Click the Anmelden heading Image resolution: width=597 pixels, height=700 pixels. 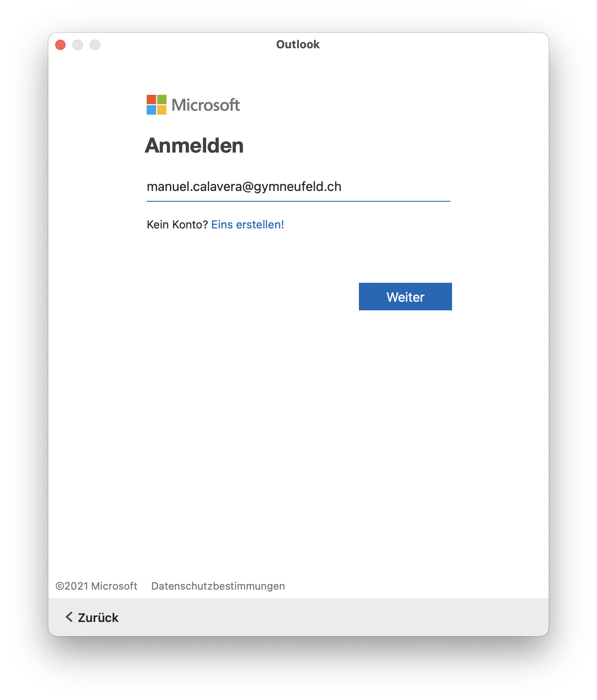[x=194, y=146]
